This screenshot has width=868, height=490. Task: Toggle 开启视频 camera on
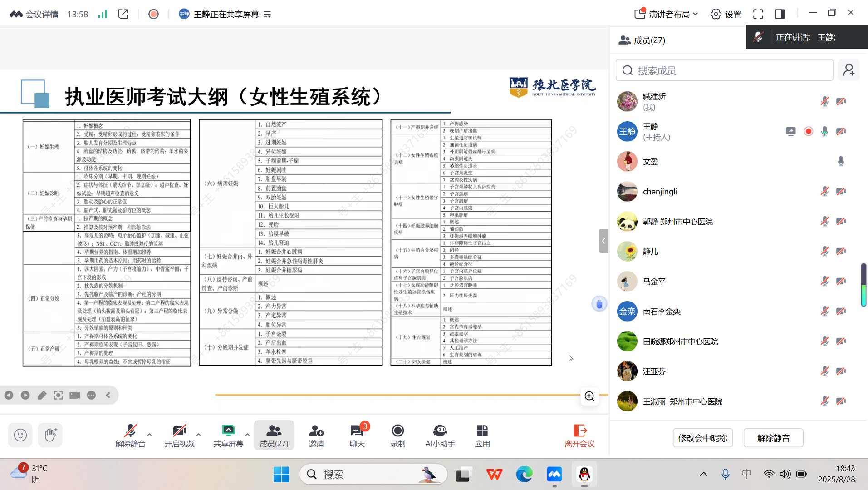coord(179,435)
